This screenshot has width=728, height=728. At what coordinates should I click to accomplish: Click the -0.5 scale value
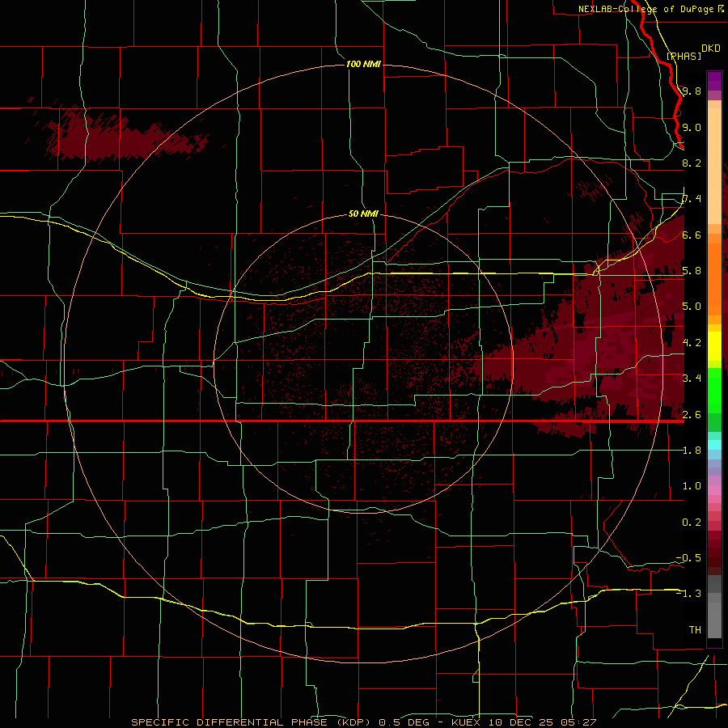(688, 557)
